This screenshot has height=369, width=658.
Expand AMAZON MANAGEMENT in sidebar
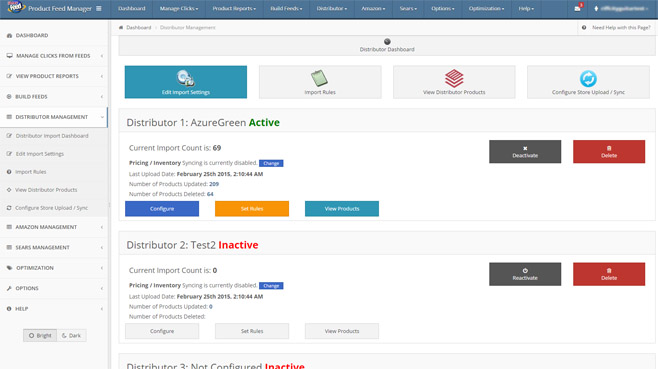coord(54,227)
